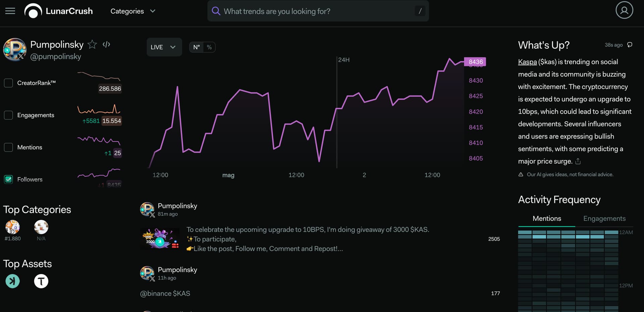Click the 12AM heatmap label
The height and width of the screenshot is (312, 644).
(626, 232)
